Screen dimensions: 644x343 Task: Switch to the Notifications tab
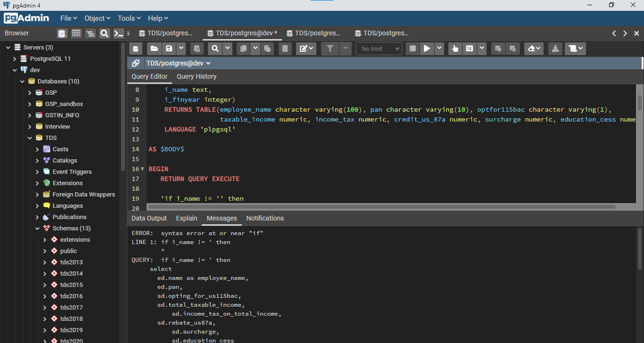(x=265, y=218)
